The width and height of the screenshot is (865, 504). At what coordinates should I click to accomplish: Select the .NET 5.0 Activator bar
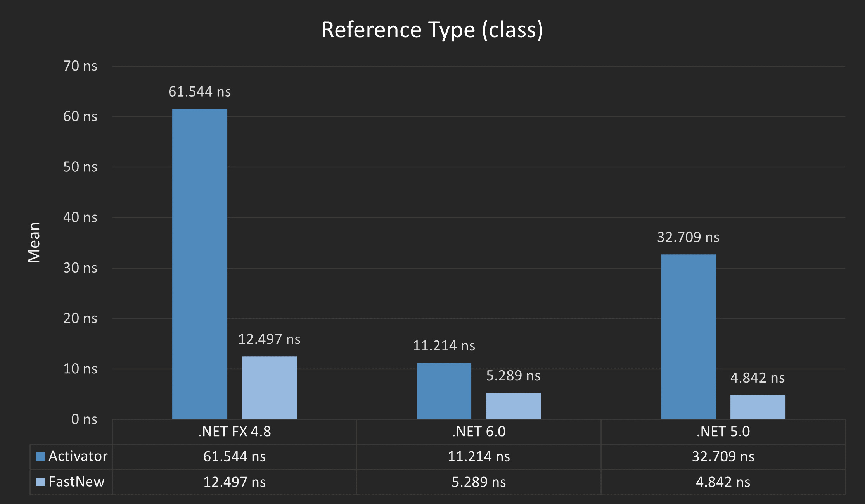coord(688,337)
